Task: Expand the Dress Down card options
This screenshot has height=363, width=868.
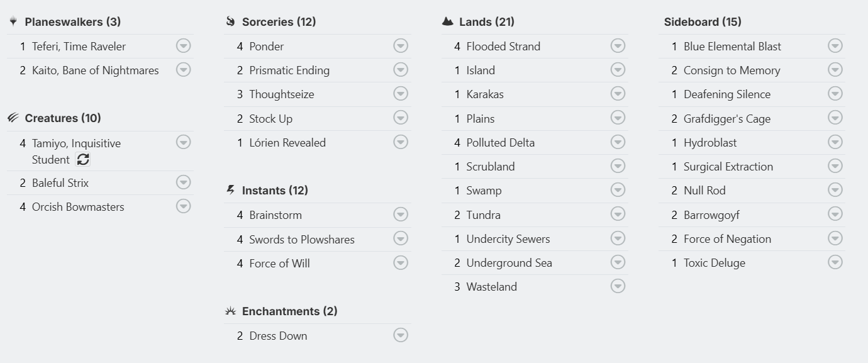Action: pyautogui.click(x=401, y=335)
